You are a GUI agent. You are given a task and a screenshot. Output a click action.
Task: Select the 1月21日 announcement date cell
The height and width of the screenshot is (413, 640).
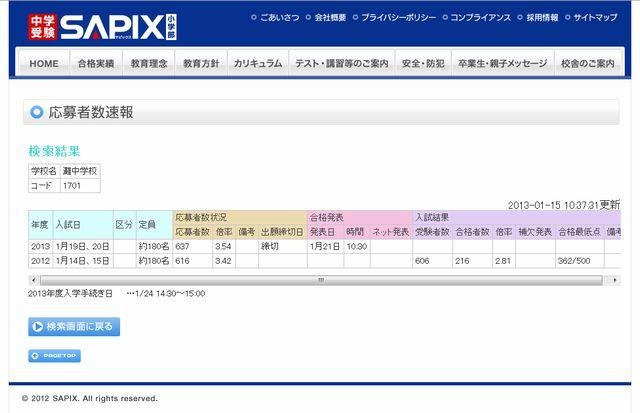tap(325, 246)
